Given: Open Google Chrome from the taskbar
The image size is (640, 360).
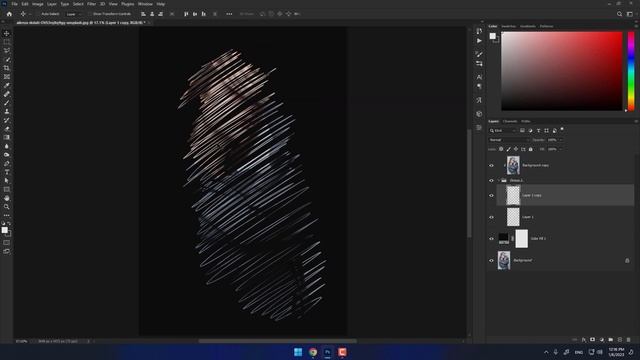Looking at the screenshot, I should point(313,352).
